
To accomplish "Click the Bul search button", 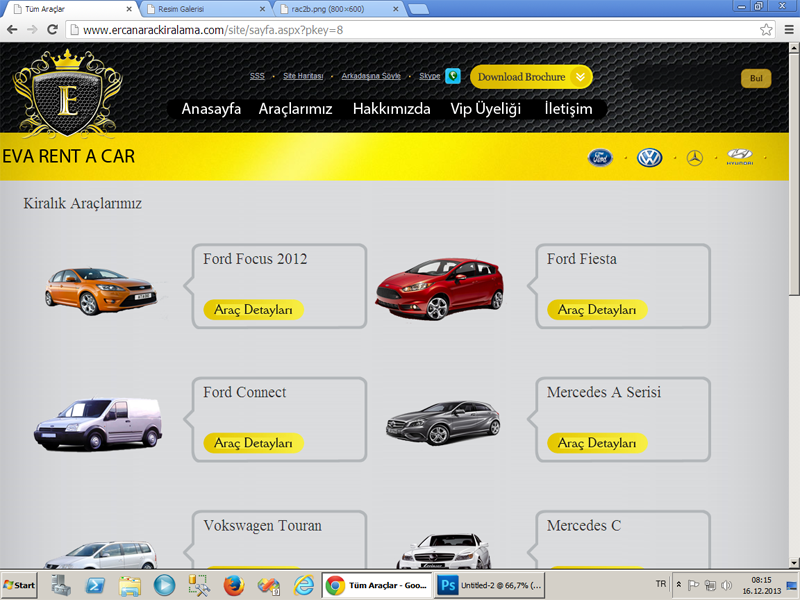I will tap(756, 78).
